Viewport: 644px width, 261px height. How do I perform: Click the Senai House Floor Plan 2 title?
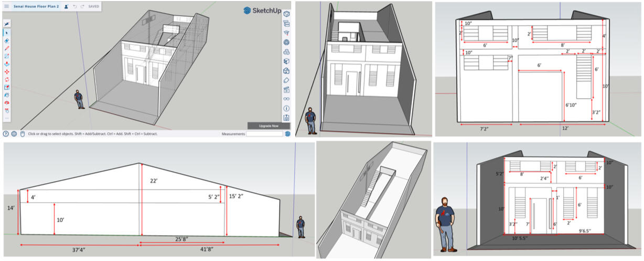point(36,7)
